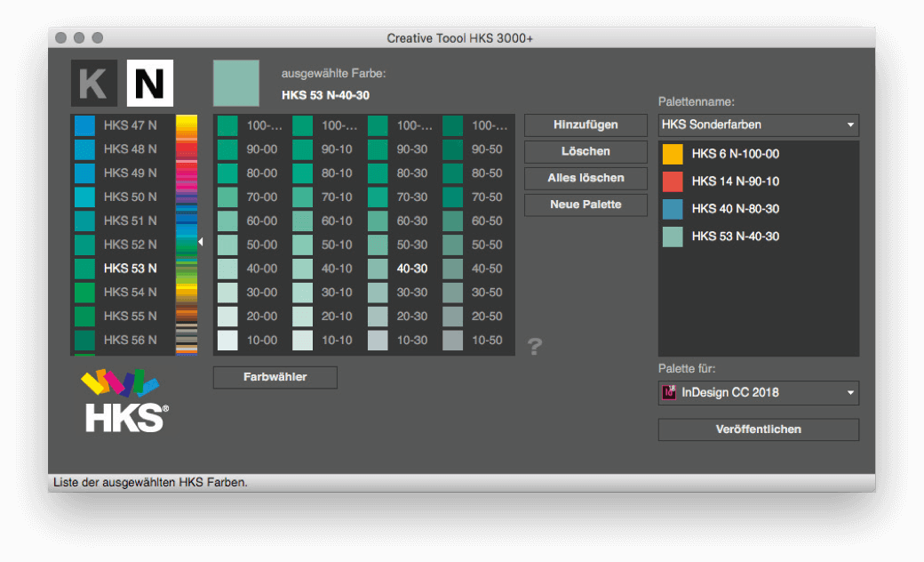This screenshot has width=924, height=562.
Task: Select the N paper type icon
Action: (x=149, y=84)
